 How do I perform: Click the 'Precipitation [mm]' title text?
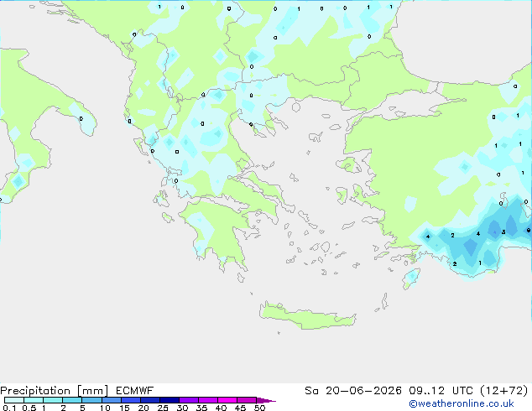[55, 391]
